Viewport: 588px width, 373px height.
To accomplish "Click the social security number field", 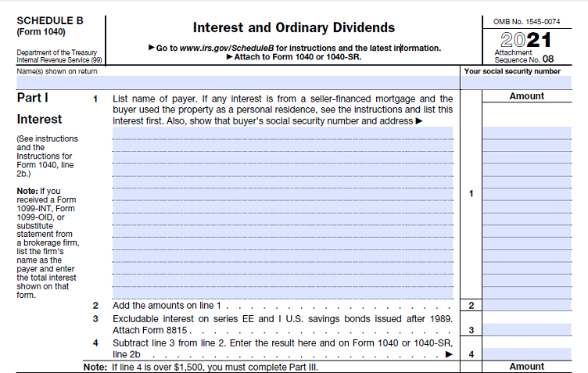I will point(524,82).
